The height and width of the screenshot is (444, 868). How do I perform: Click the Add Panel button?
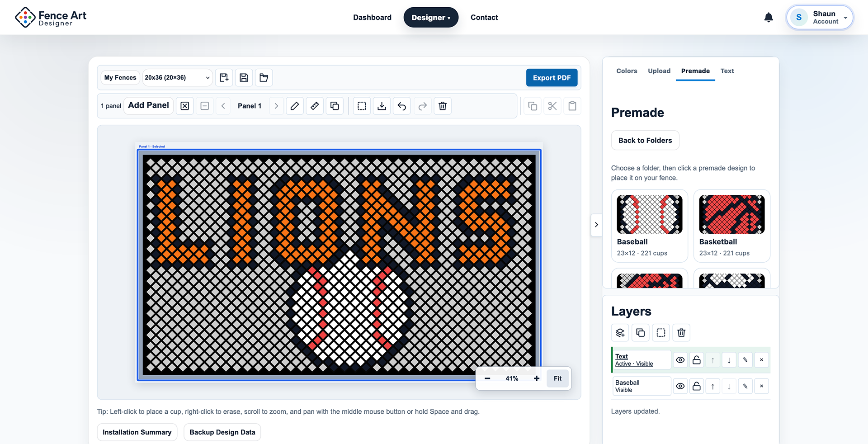click(x=148, y=105)
